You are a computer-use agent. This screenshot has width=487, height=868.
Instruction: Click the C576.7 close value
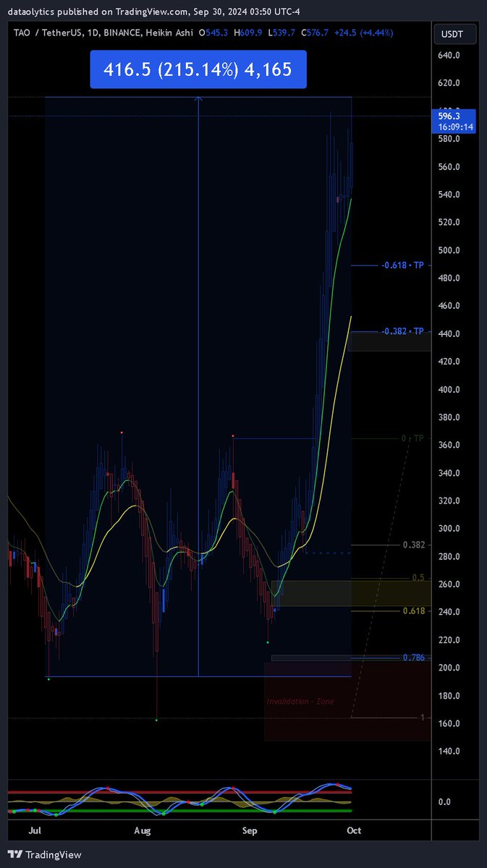tap(314, 33)
